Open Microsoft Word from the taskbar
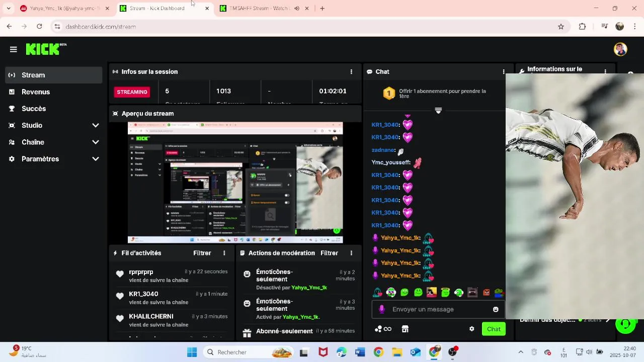This screenshot has height=362, width=644. tap(360, 352)
